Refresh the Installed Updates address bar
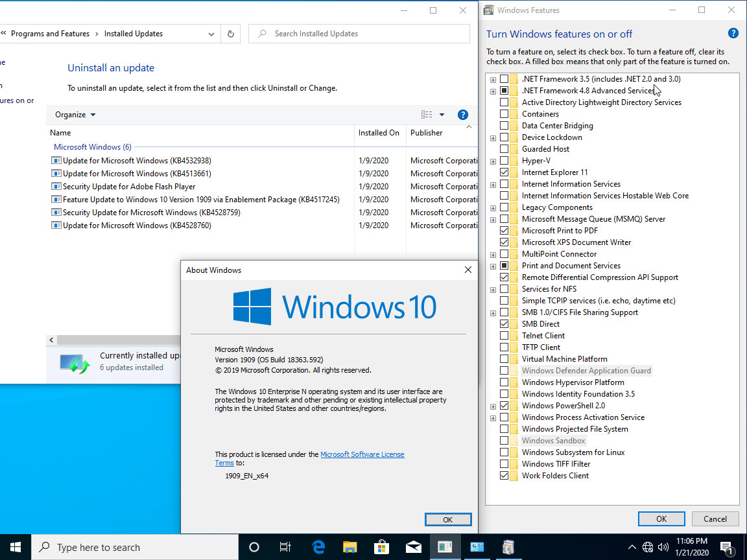747x560 pixels. tap(231, 34)
